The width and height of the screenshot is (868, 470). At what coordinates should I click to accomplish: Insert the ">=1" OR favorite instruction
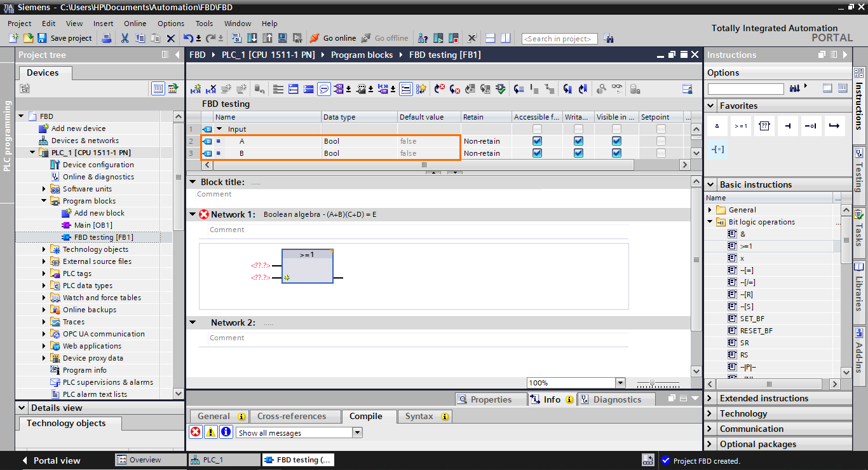[x=740, y=125]
